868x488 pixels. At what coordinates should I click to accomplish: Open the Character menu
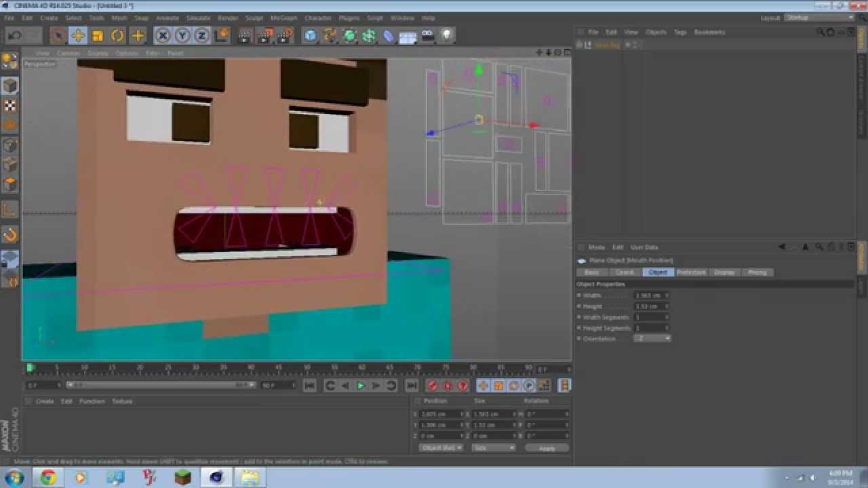[318, 18]
